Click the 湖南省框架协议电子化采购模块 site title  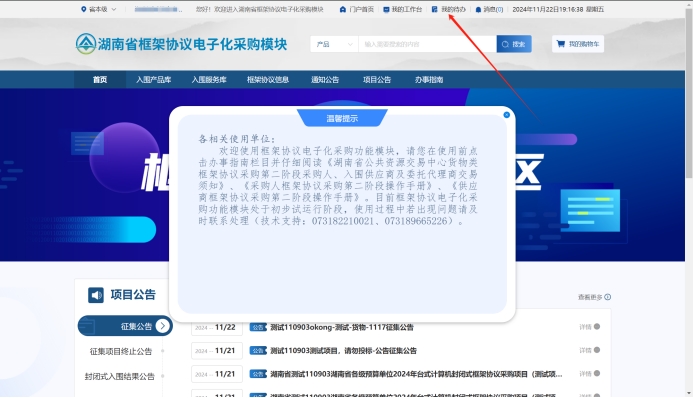(192, 44)
